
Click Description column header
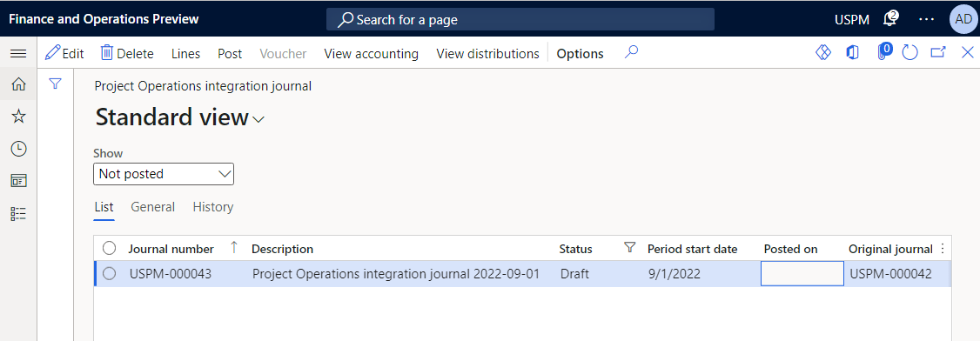(283, 249)
